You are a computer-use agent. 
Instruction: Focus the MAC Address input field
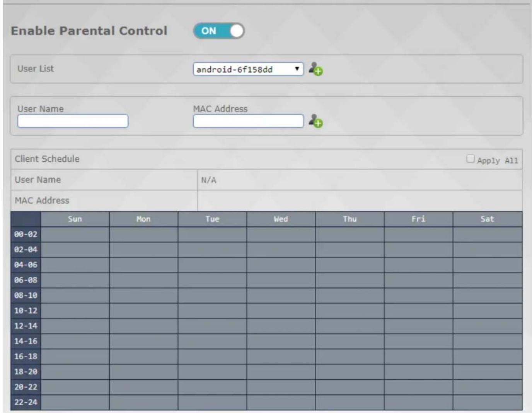248,121
